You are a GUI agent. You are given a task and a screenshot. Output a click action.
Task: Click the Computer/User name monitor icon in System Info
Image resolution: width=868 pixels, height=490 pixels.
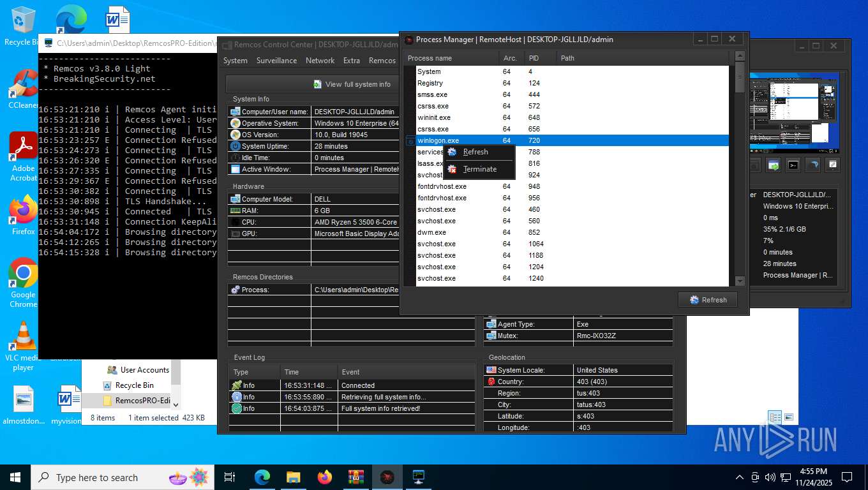pos(236,112)
